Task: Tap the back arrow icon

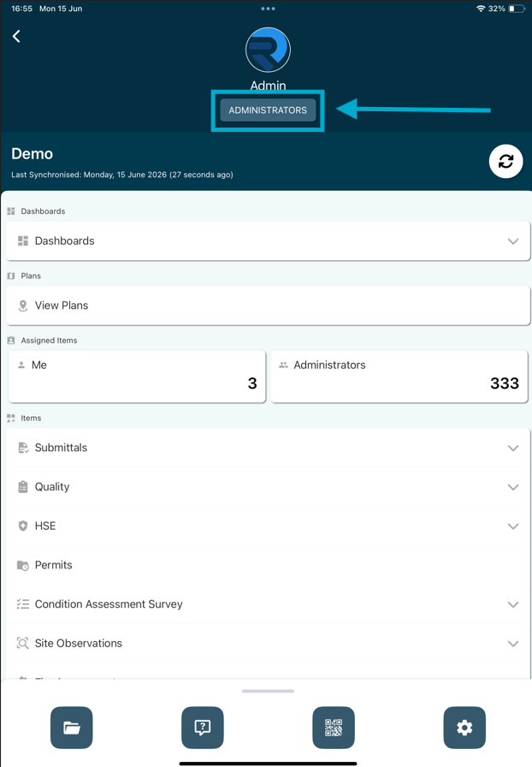Action: [16, 36]
